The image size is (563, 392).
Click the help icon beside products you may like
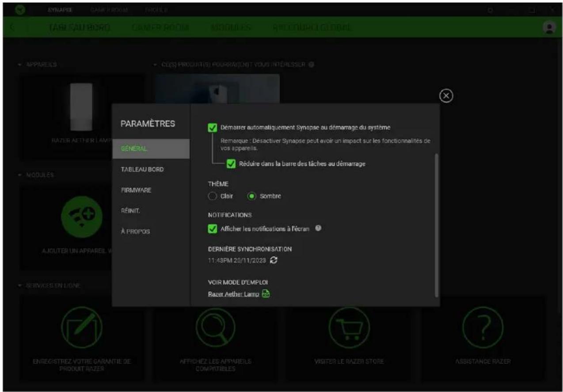(x=312, y=65)
